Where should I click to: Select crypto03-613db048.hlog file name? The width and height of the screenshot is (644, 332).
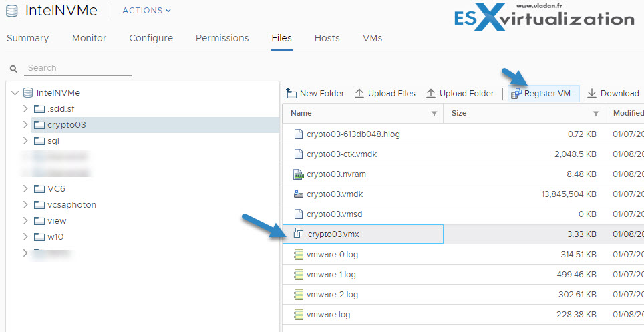pyautogui.click(x=353, y=134)
